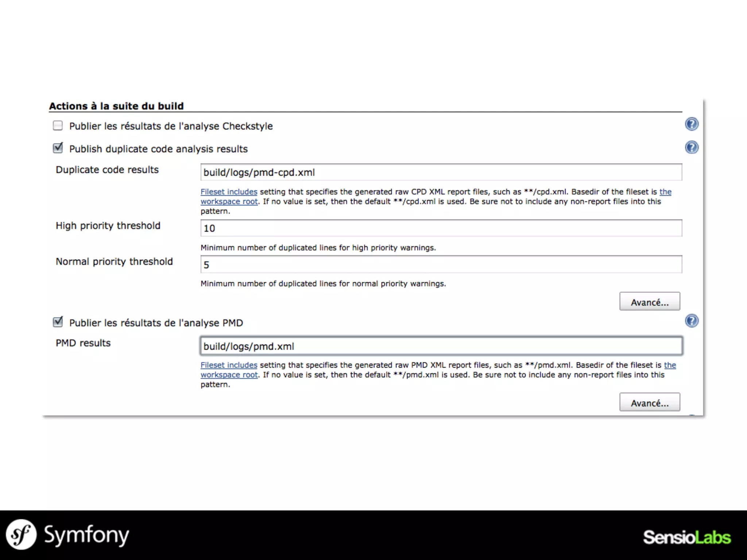Open help icon for PMD analysis
Screen dimensions: 747x560
coord(692,321)
